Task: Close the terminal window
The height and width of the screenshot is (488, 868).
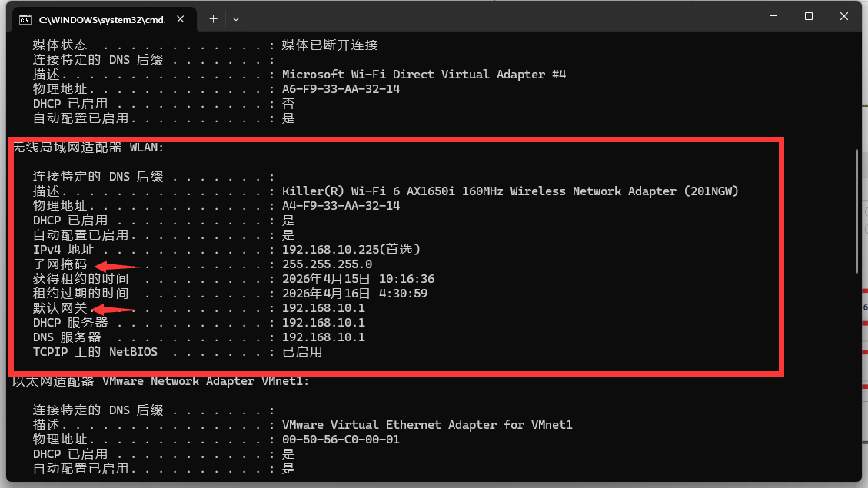Action: [843, 16]
